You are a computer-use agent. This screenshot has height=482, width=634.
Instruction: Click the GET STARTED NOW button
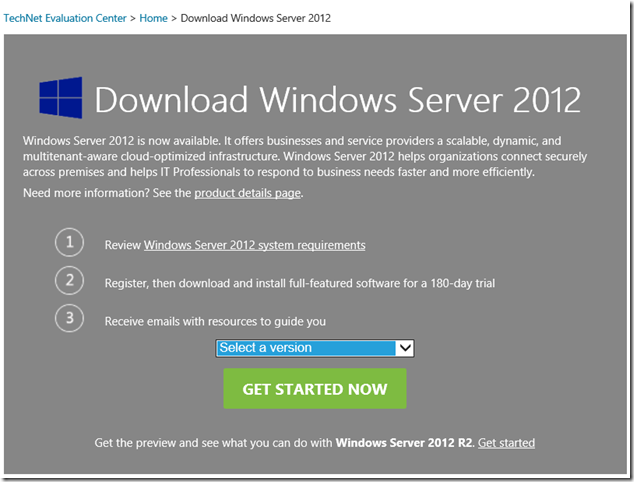pos(315,389)
